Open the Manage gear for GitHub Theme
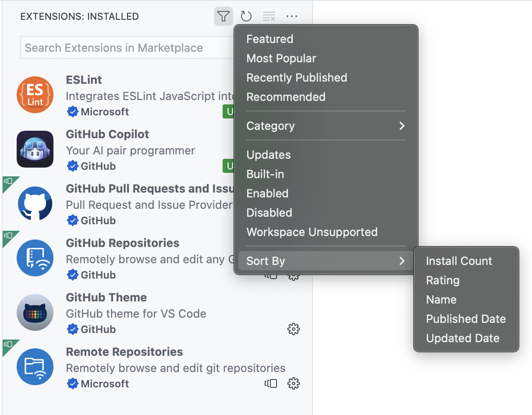 coord(294,329)
